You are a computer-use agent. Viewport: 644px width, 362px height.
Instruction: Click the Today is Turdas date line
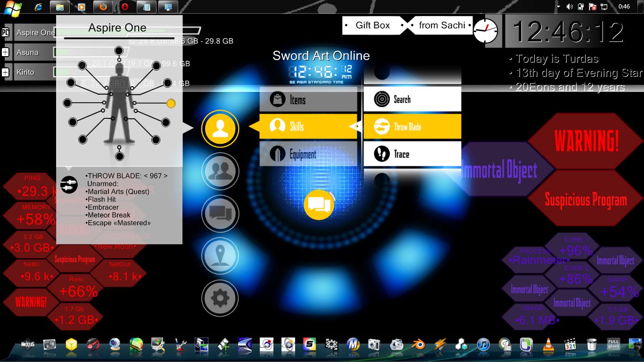(x=553, y=59)
